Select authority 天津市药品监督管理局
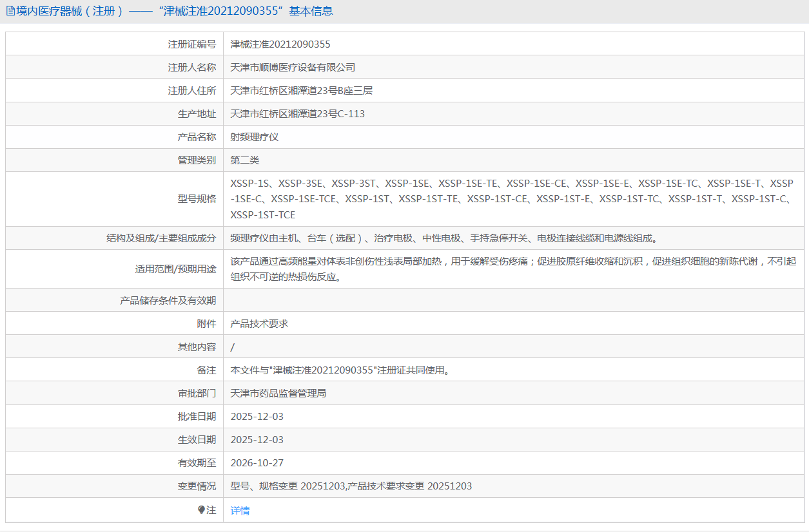 pos(278,393)
